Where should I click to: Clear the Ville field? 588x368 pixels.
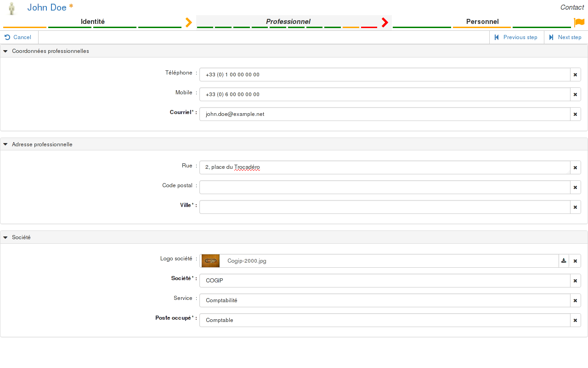[575, 207]
